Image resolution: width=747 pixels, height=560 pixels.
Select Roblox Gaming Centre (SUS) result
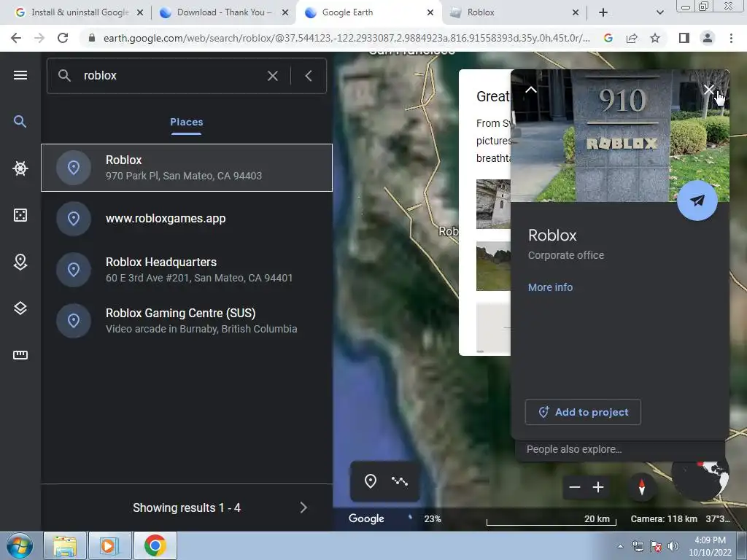pos(187,321)
